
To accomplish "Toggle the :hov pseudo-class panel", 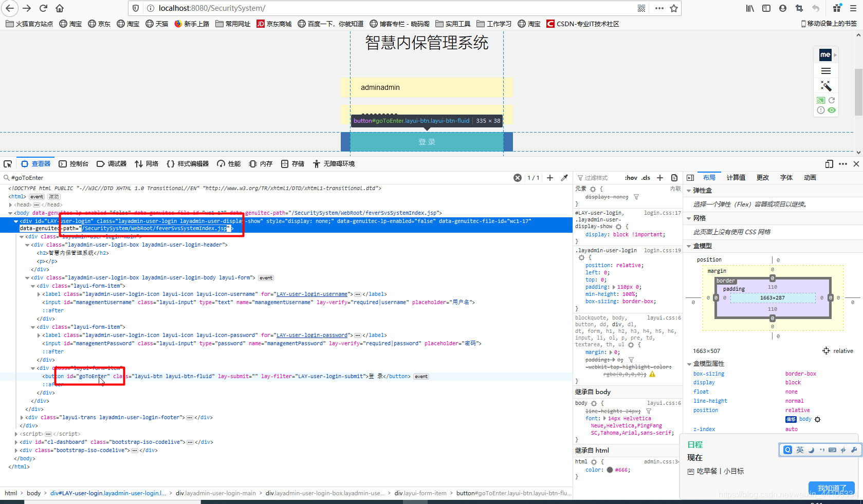I will [631, 178].
